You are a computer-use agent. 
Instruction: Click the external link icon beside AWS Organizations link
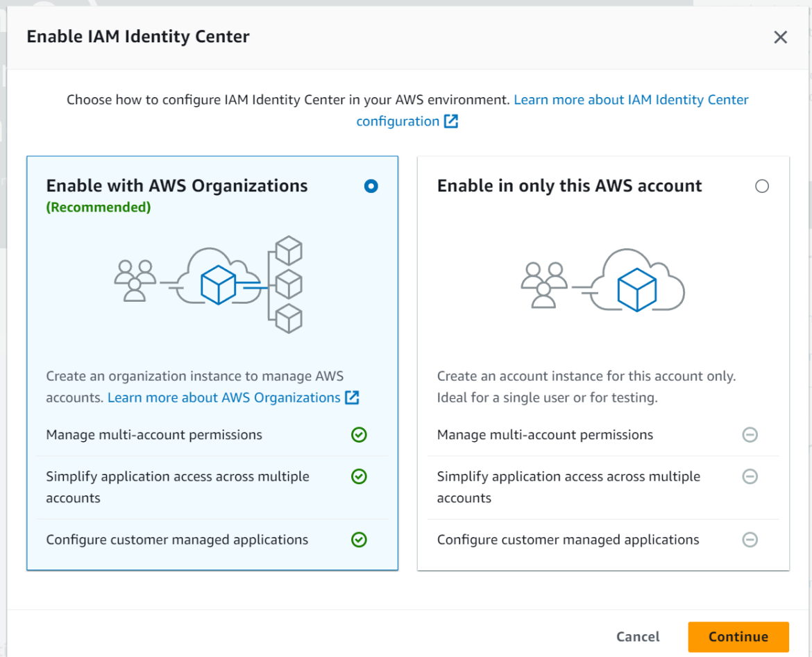[353, 398]
